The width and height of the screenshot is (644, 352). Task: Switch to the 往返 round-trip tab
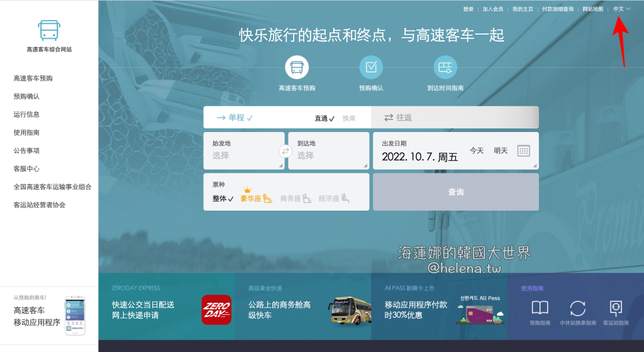tap(455, 118)
